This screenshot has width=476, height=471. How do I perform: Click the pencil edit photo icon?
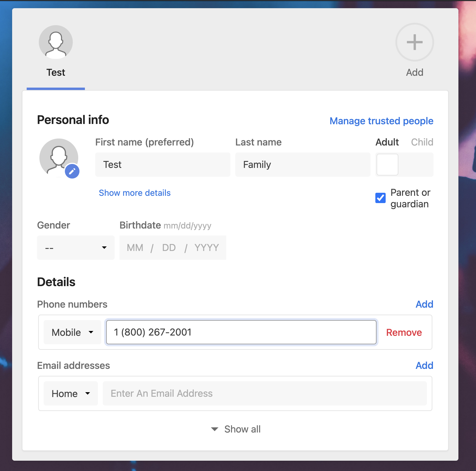coord(72,171)
